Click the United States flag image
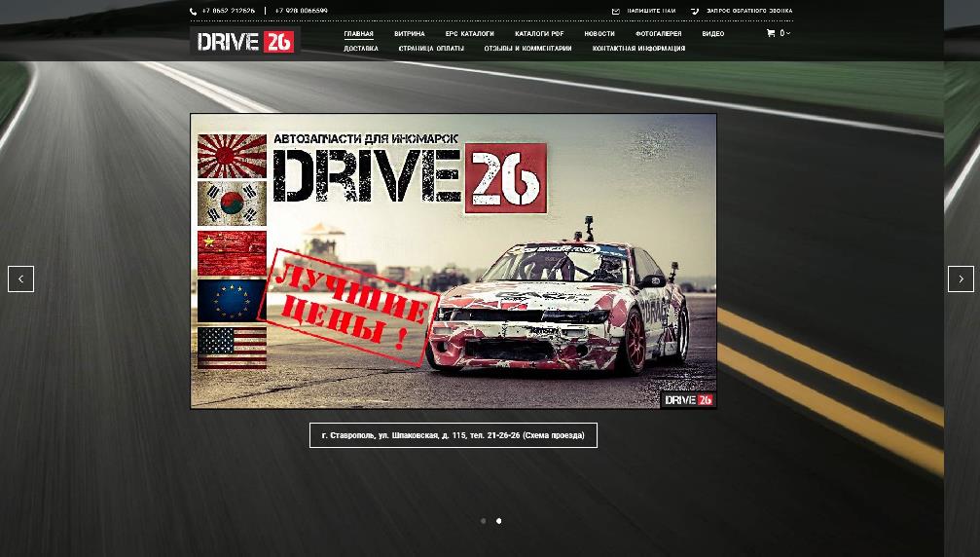980x557 pixels. pos(232,348)
